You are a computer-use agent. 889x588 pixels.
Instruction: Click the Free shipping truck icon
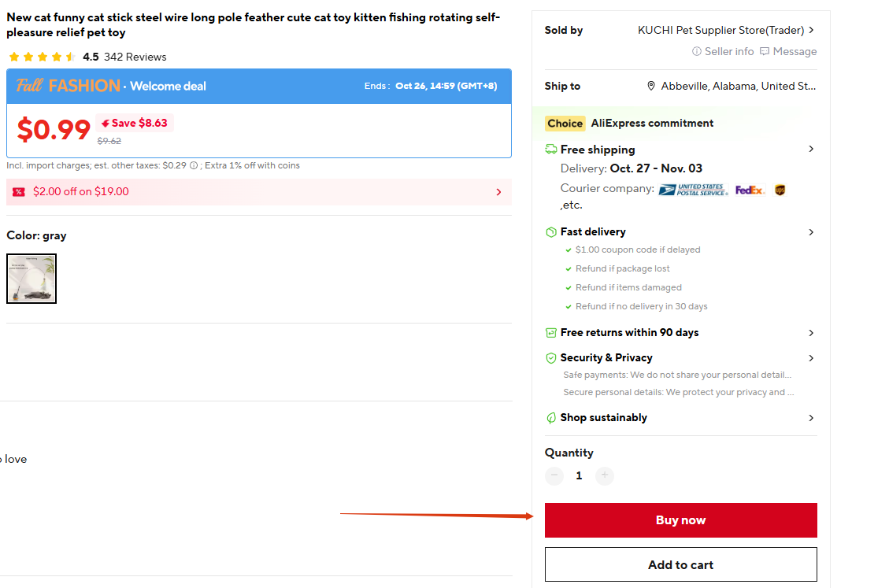click(x=551, y=150)
